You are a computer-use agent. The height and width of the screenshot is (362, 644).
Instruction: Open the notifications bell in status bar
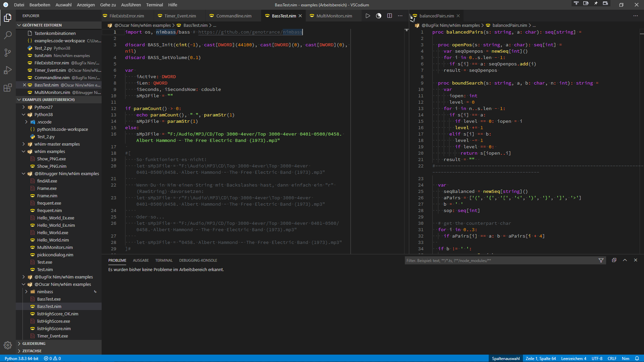637,358
